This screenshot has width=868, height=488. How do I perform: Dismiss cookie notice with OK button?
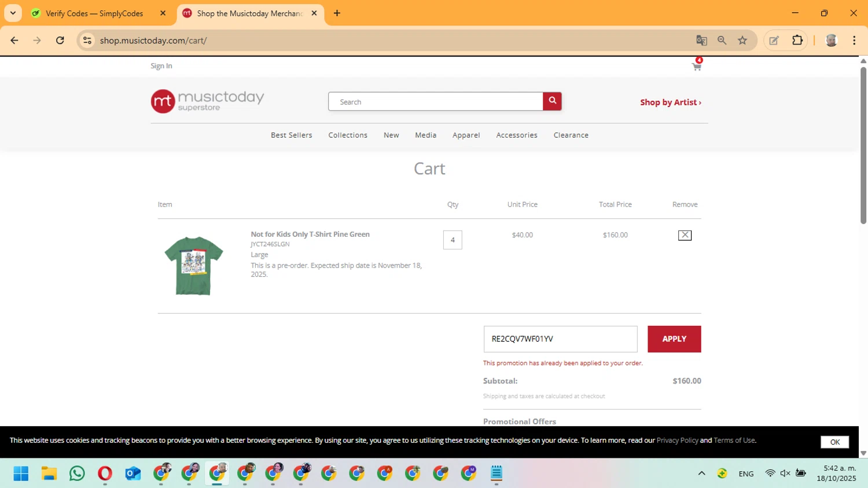834,442
